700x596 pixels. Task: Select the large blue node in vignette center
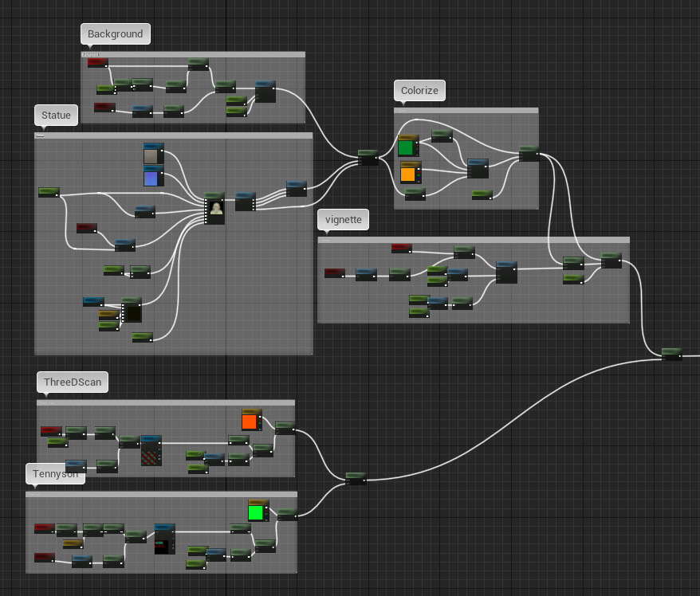tap(506, 273)
